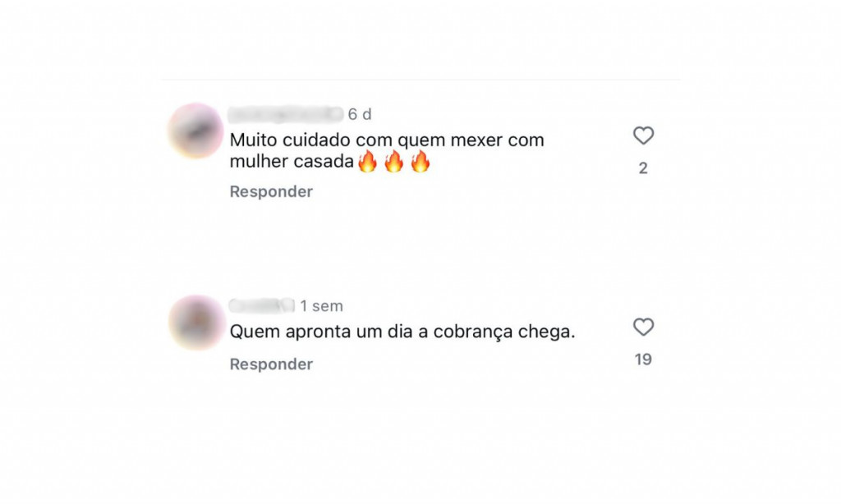Click the middle fire emoji
Image resolution: width=841 pixels, height=504 pixels.
pyautogui.click(x=393, y=161)
